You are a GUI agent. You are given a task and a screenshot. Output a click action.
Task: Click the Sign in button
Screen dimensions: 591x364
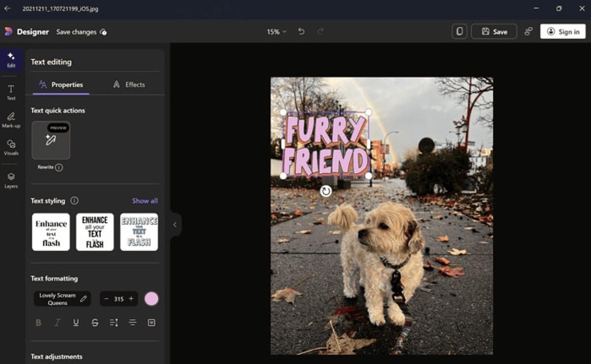(562, 31)
